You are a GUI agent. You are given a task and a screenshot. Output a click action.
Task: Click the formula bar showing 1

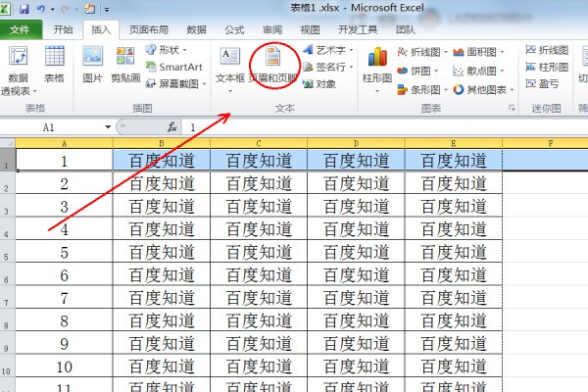click(x=385, y=127)
